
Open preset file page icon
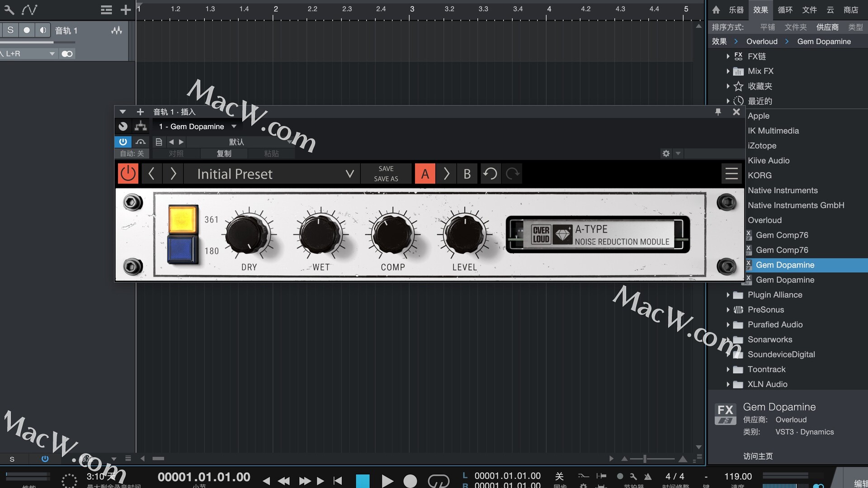(x=159, y=142)
